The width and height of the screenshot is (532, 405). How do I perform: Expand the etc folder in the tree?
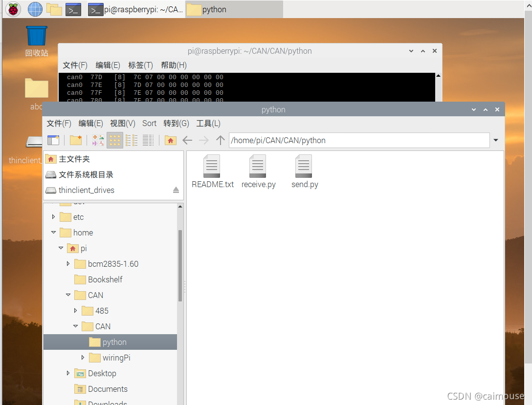(53, 216)
